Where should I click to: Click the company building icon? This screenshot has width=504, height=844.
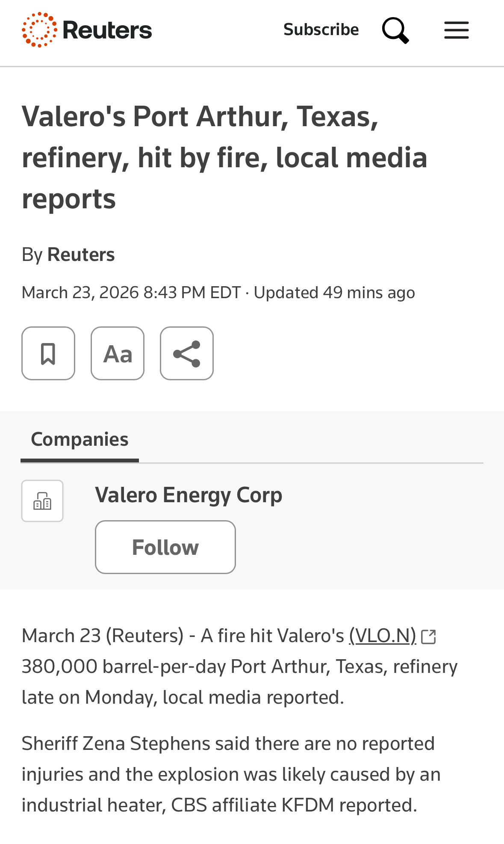pyautogui.click(x=42, y=500)
